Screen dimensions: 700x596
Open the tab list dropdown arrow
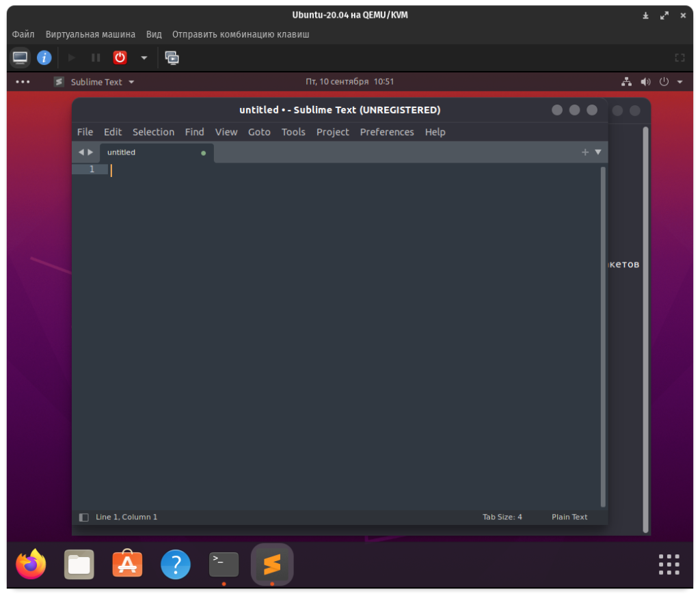click(598, 152)
